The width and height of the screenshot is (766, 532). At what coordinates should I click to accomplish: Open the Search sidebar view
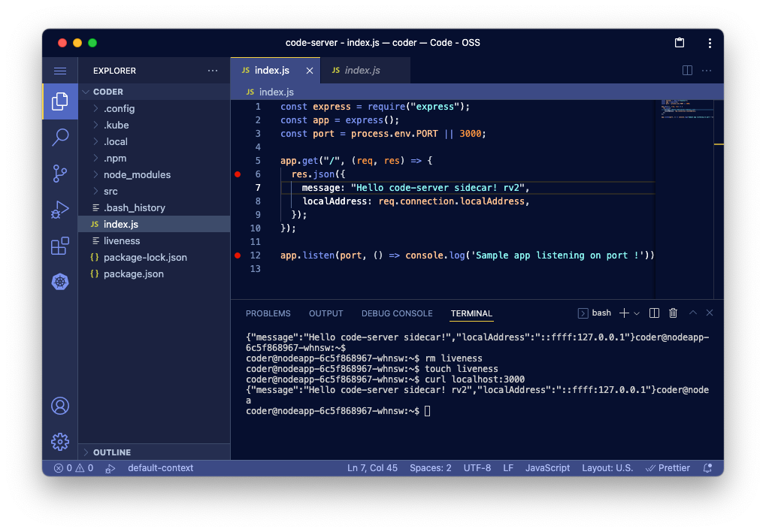coord(59,137)
